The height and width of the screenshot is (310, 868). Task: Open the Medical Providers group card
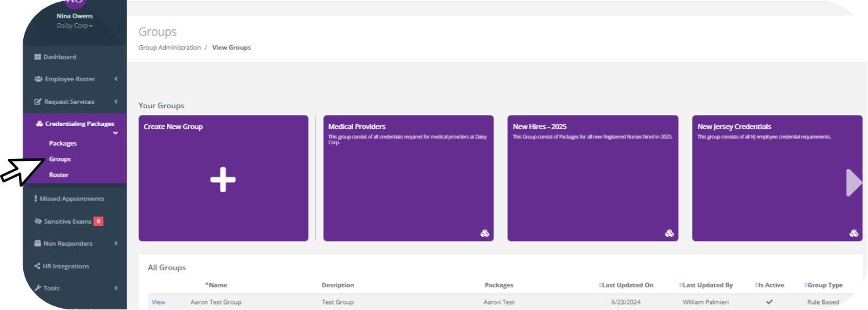(x=408, y=178)
